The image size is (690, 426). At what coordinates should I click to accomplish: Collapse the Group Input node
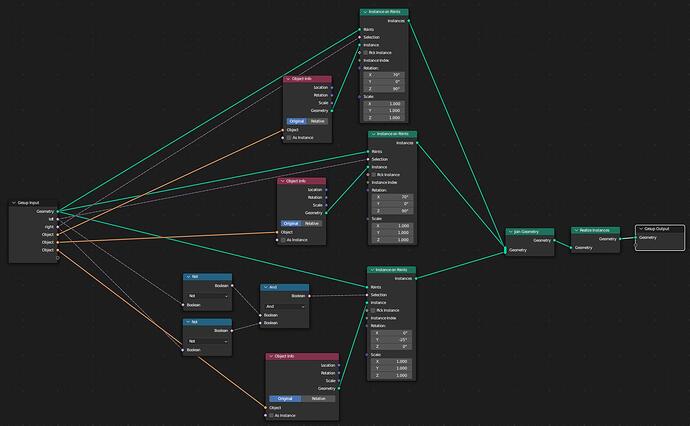[14, 203]
